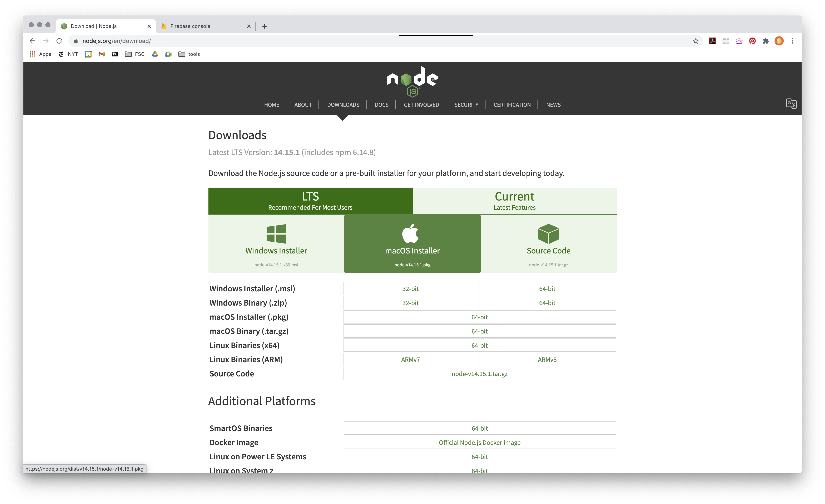Open the tools bookmarks folder
Image resolution: width=825 pixels, height=504 pixels.
189,54
